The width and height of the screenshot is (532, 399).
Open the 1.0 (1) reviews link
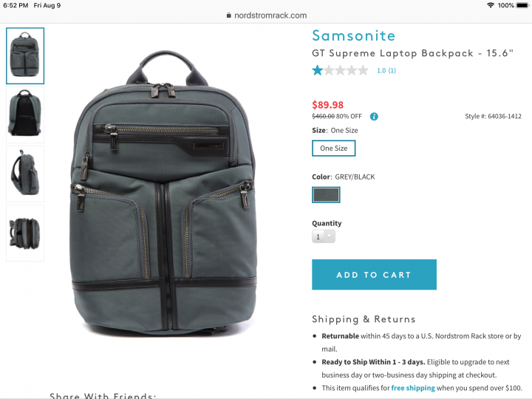point(386,71)
